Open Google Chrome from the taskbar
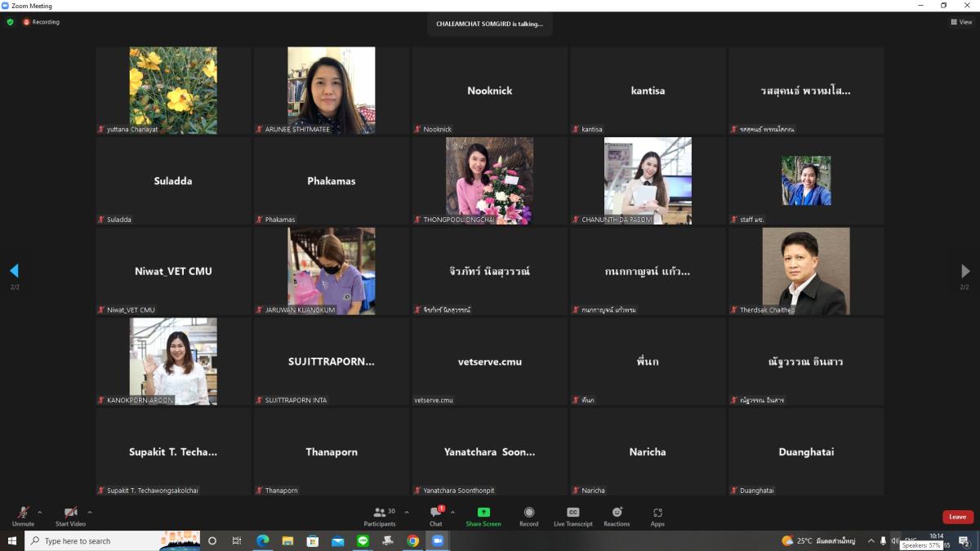 click(x=413, y=540)
